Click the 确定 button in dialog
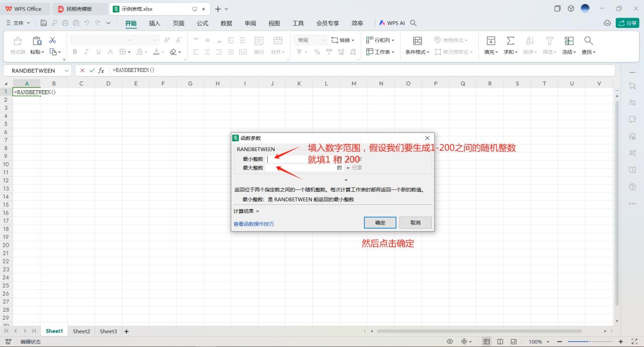644x347 pixels. pyautogui.click(x=380, y=223)
